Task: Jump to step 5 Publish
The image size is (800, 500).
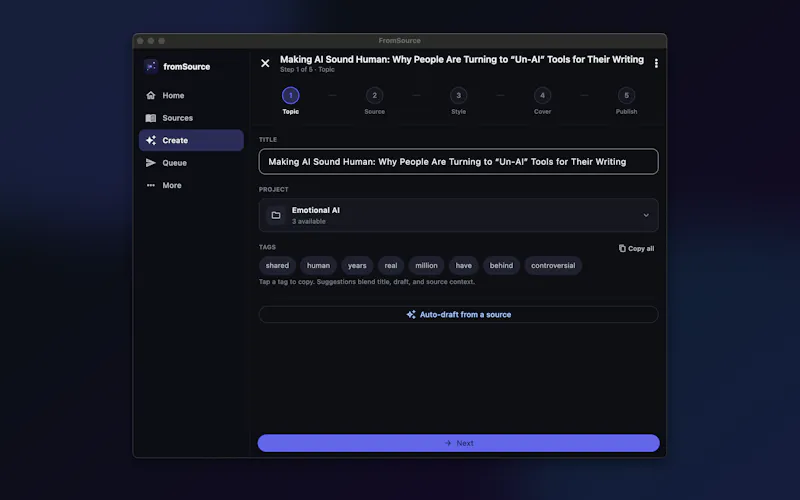Action: click(x=626, y=101)
